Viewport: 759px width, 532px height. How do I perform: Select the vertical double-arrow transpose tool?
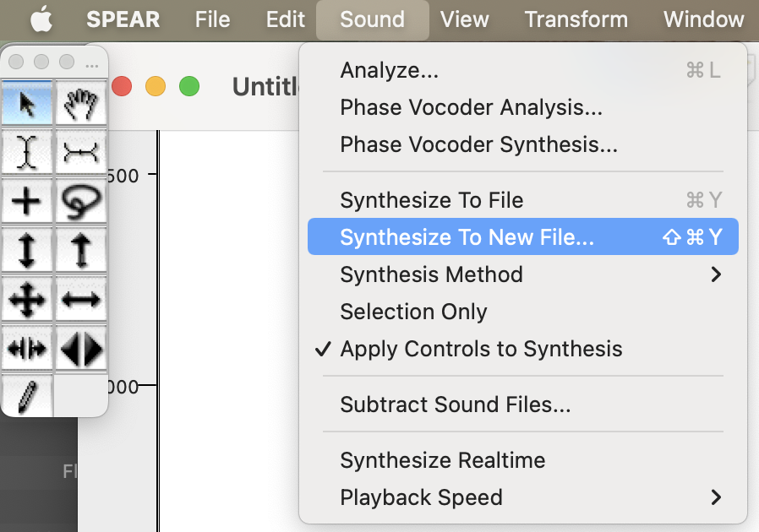point(27,251)
